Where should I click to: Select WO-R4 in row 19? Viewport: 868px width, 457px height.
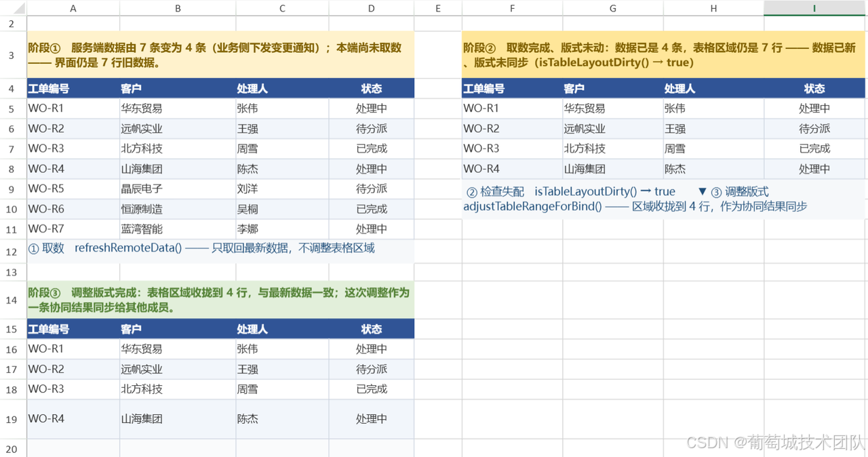click(73, 419)
